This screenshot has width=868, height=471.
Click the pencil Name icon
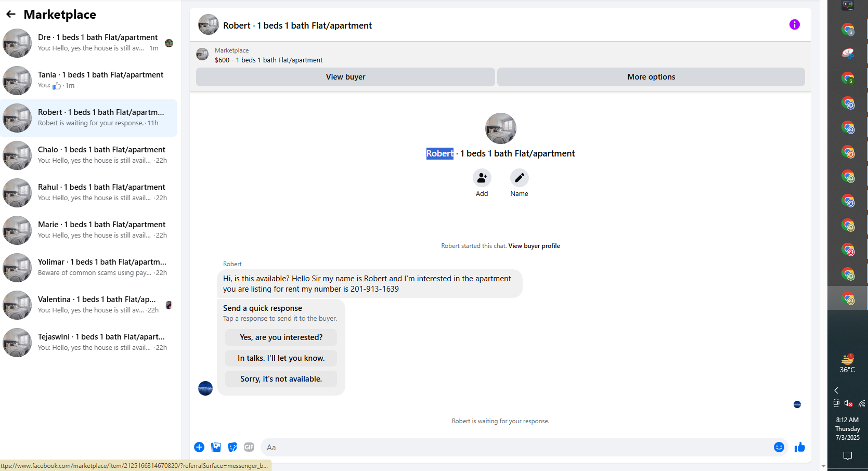click(x=519, y=178)
